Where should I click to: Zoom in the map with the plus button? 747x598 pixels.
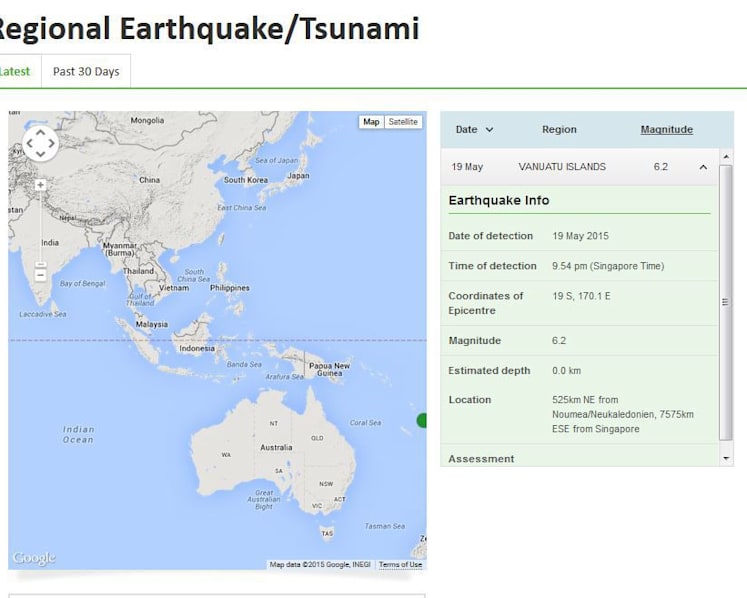(40, 185)
